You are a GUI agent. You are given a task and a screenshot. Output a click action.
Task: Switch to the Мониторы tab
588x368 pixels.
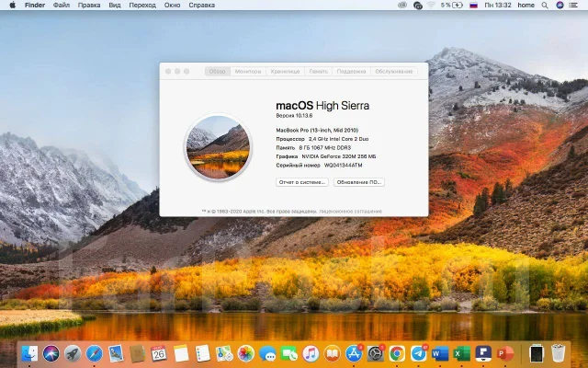tap(248, 72)
